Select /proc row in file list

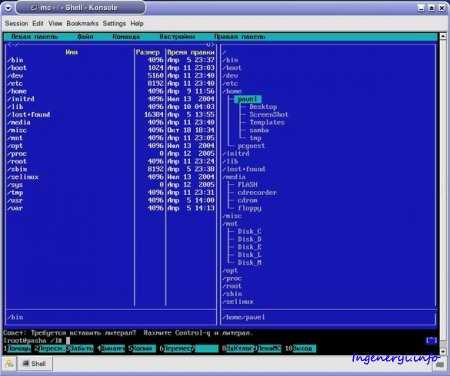(x=111, y=154)
